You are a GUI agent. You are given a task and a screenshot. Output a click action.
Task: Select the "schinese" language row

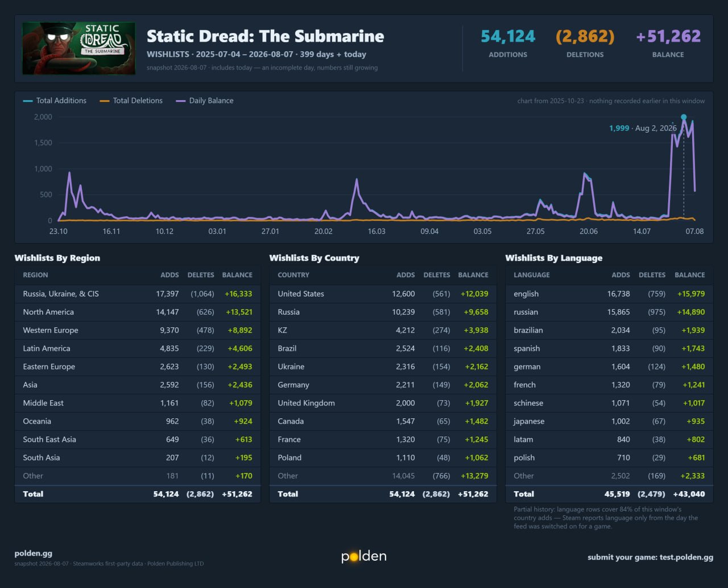[x=609, y=403]
